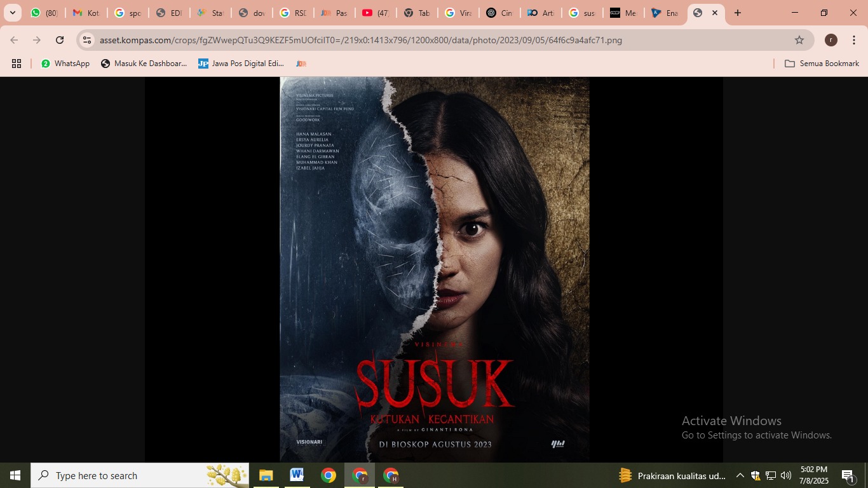
Task: Open the Chrome profile avatar
Action: [831, 40]
